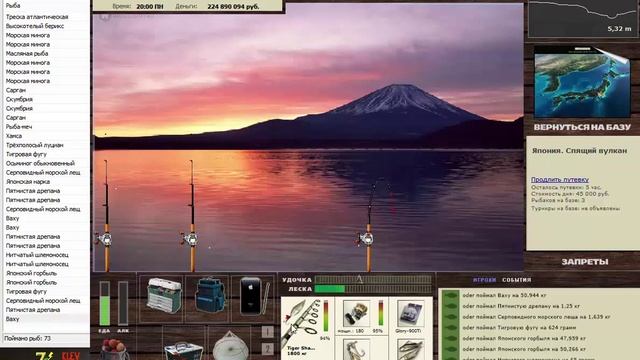Click the reel wear gauge showing 95%

pos(380,313)
